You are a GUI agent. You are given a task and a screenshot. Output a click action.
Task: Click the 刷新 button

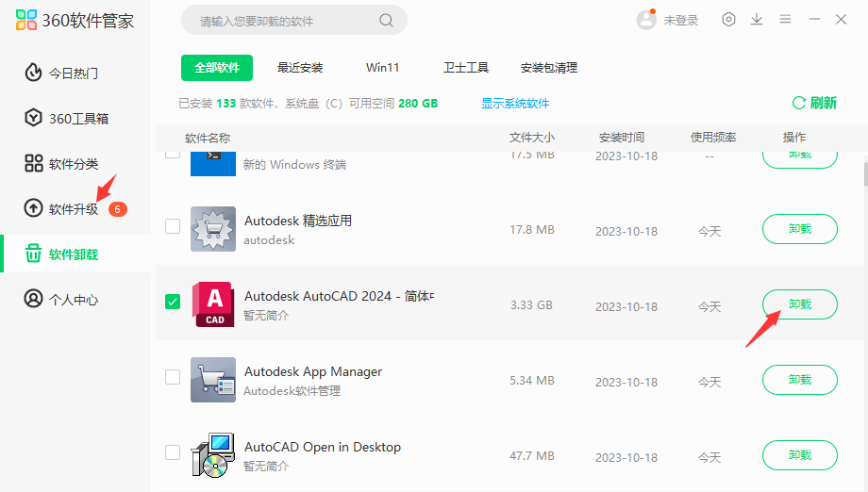pos(814,103)
